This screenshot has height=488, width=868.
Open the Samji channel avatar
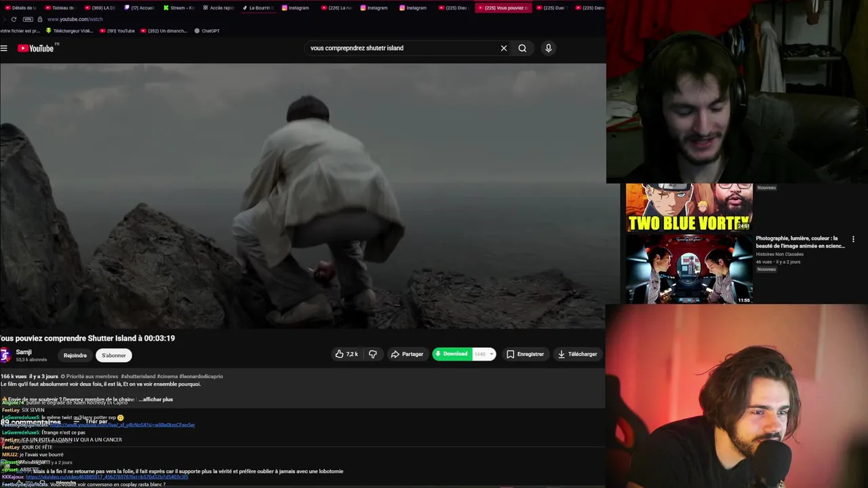[5, 354]
